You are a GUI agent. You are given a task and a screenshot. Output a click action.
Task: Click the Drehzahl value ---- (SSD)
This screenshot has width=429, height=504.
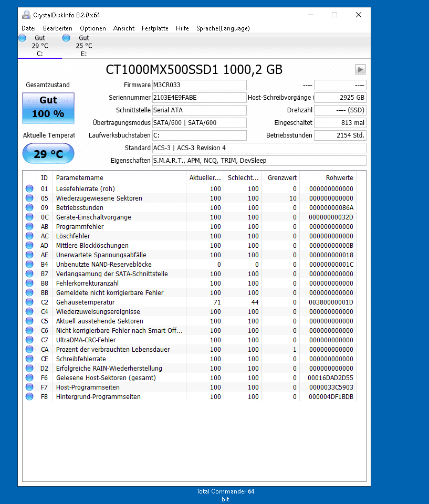point(340,110)
